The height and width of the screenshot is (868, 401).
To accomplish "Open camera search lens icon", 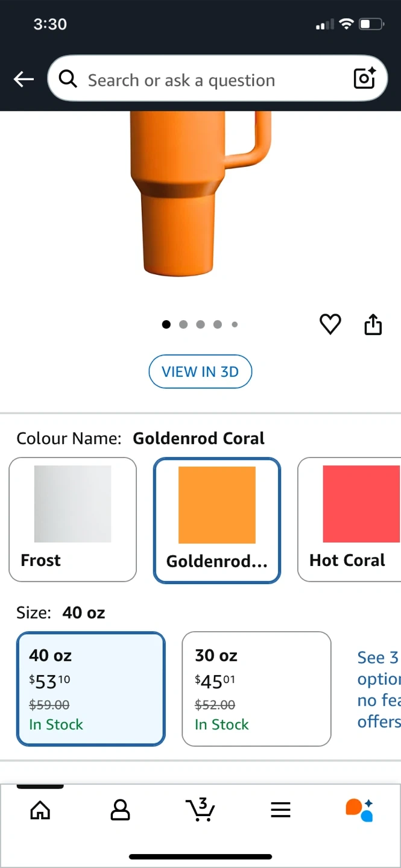I will 364,78.
